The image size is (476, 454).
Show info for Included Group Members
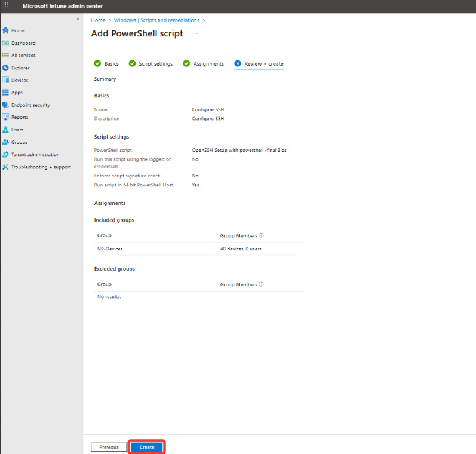pyautogui.click(x=262, y=235)
